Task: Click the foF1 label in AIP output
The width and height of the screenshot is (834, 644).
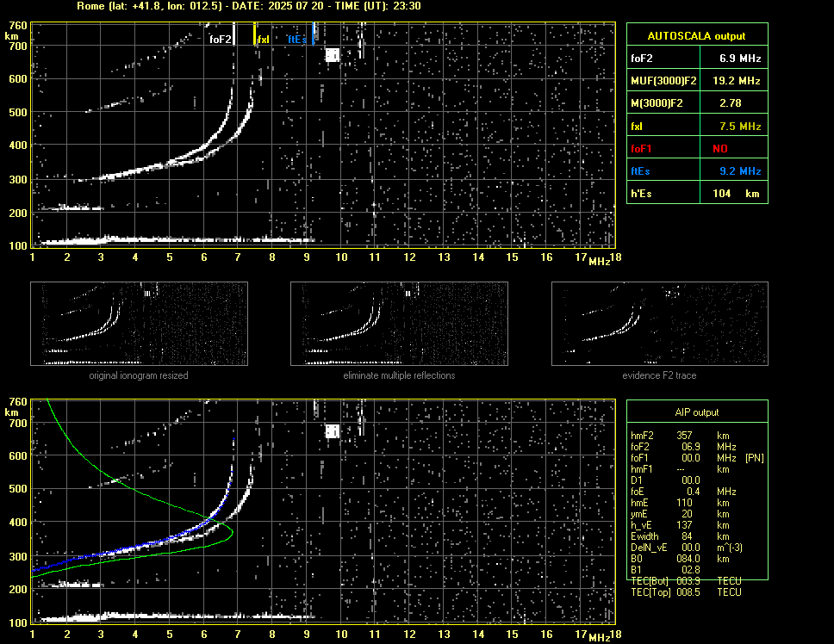Action: click(x=640, y=458)
